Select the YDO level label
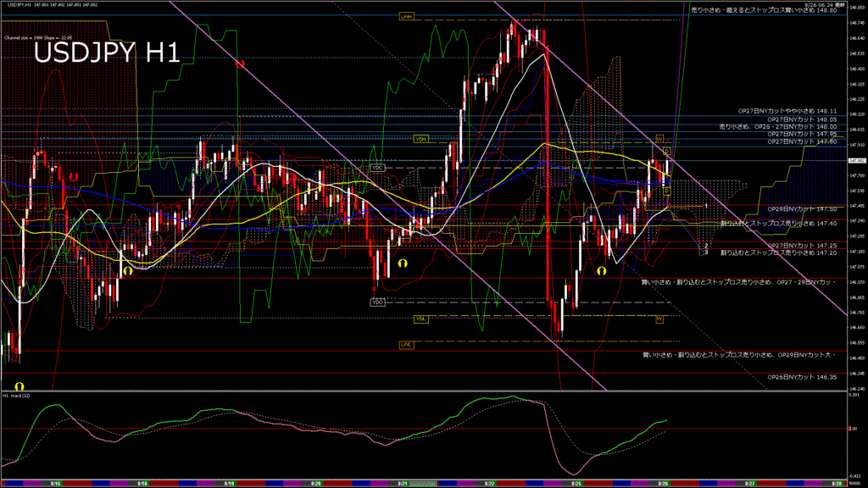Viewport: 868px width, 488px height. (x=378, y=302)
